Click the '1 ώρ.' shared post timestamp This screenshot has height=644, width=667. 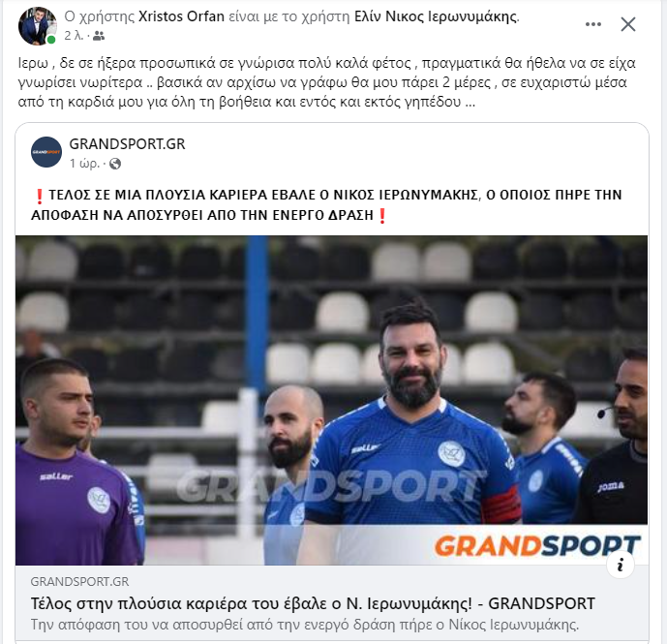click(84, 164)
